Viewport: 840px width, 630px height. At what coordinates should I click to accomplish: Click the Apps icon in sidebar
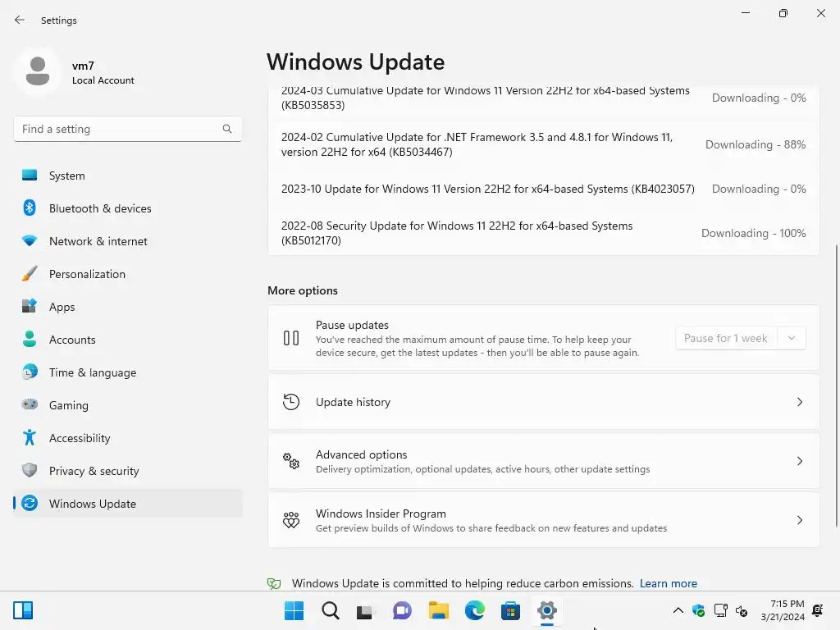pyautogui.click(x=30, y=307)
